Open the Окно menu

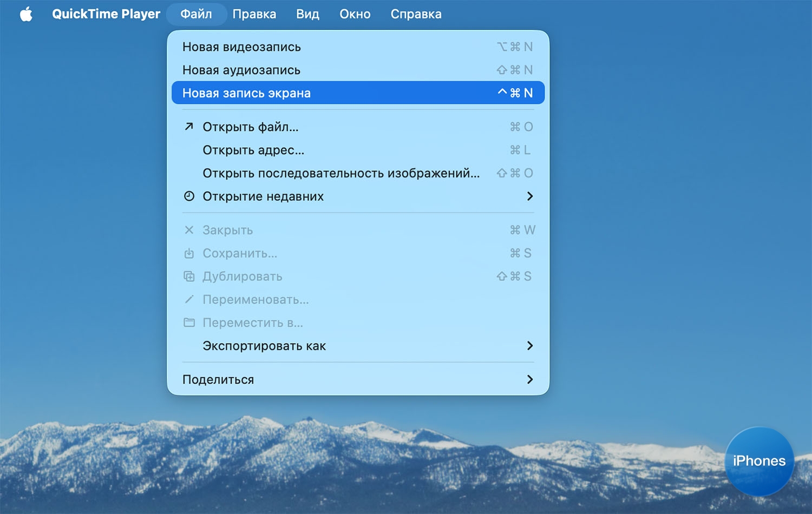(x=355, y=14)
